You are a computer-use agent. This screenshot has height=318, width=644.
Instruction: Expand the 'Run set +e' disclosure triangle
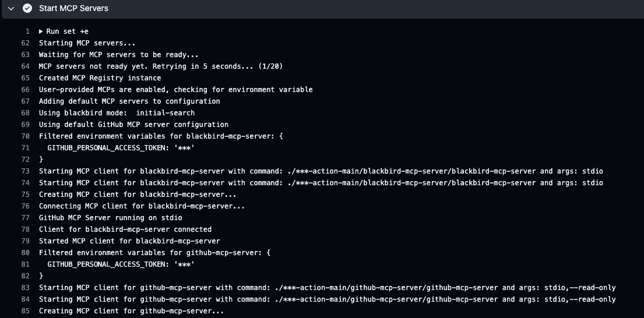point(41,31)
